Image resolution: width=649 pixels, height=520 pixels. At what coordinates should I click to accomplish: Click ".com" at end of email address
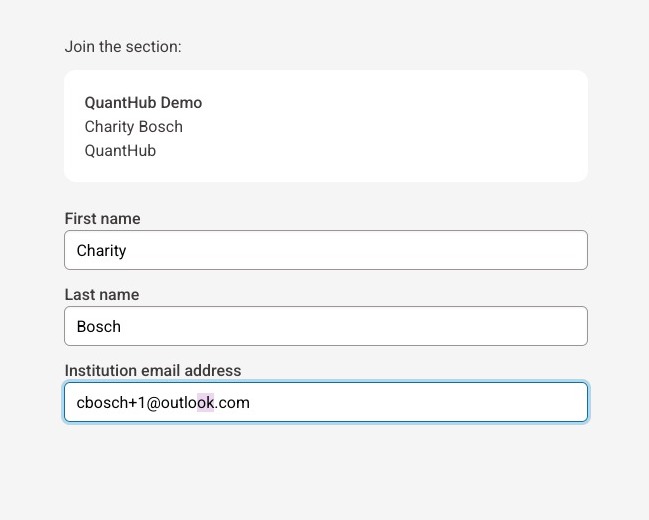click(233, 402)
